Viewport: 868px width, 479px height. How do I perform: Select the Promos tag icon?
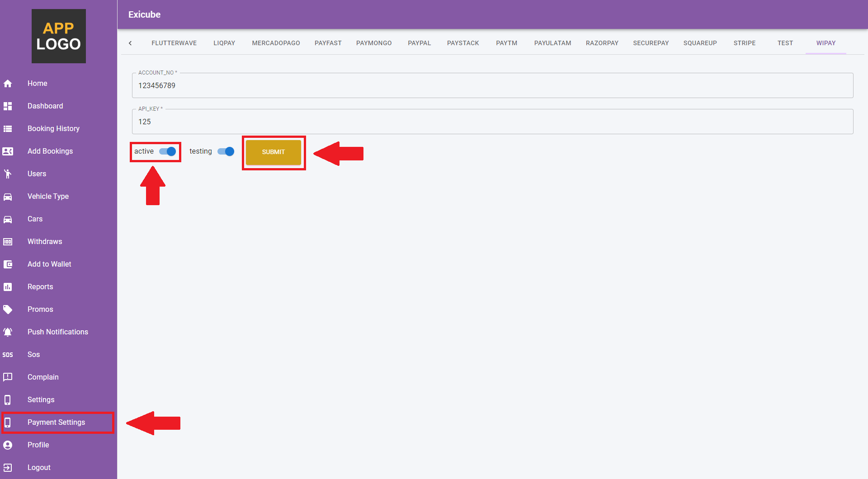(x=8, y=309)
